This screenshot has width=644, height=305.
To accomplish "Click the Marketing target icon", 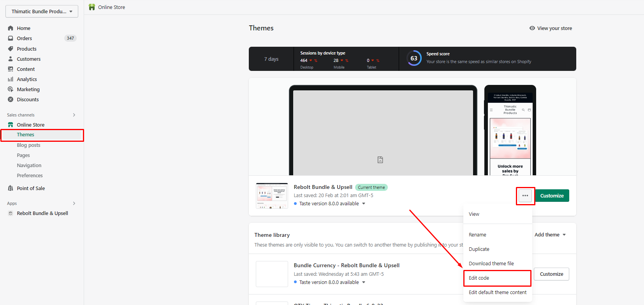I will pos(11,89).
